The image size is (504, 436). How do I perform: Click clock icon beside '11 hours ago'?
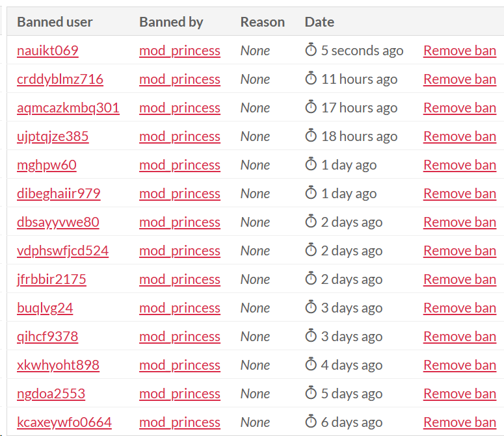311,79
